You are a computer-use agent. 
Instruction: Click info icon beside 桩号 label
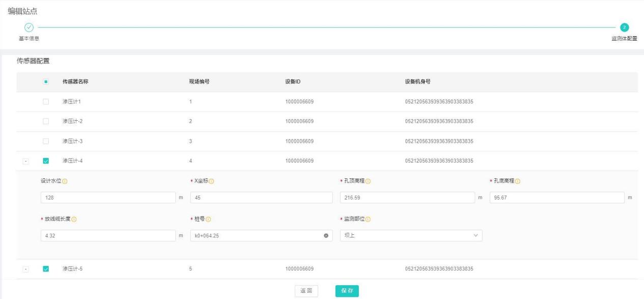pos(208,220)
